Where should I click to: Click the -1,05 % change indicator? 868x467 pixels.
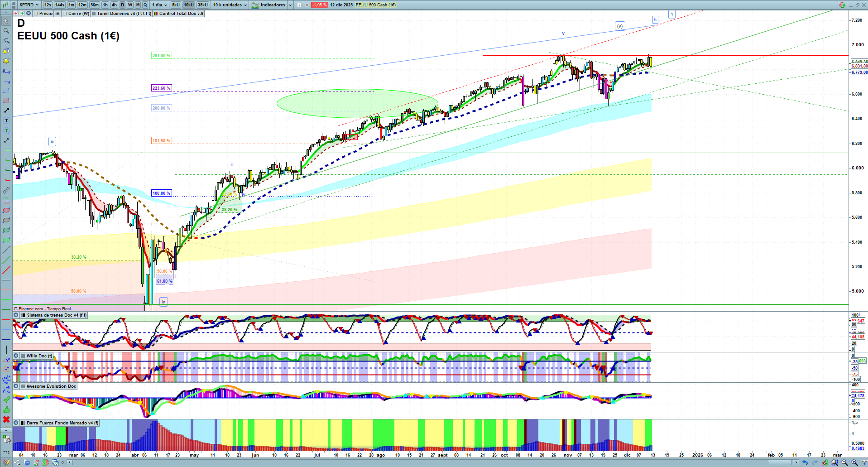[x=319, y=5]
